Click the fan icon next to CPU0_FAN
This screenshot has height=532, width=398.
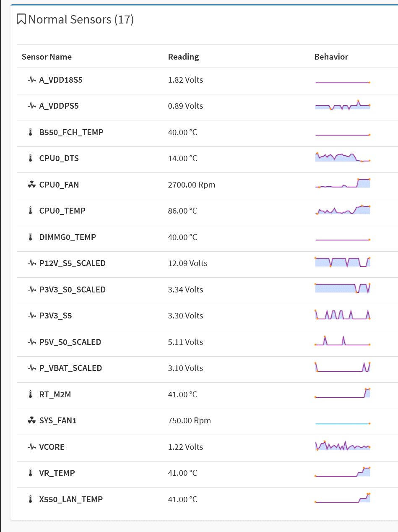[x=32, y=185]
